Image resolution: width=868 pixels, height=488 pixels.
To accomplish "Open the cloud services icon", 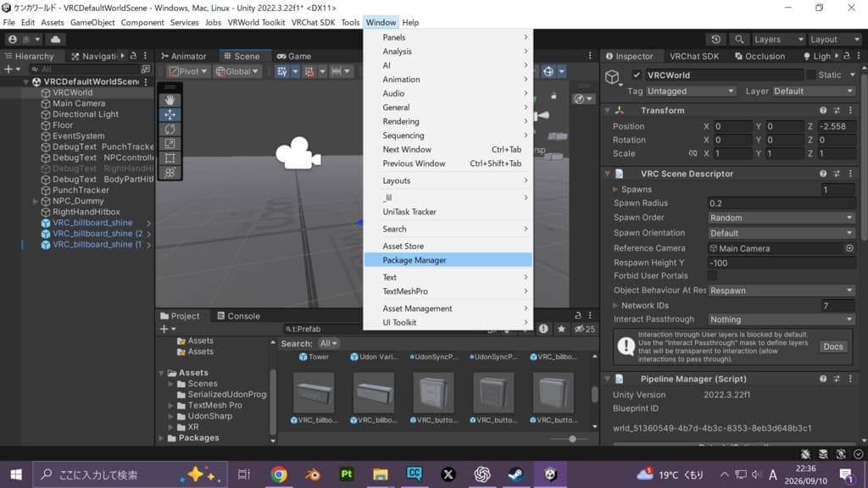I will pos(55,39).
